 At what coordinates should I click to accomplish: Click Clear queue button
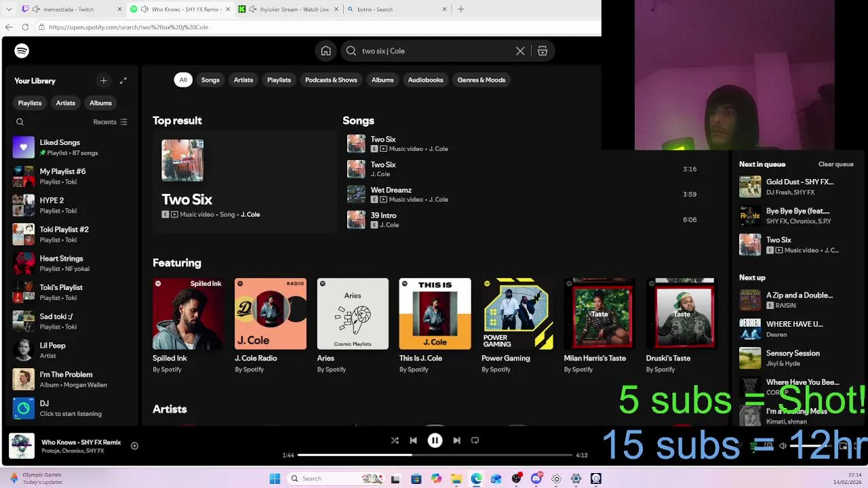point(835,164)
